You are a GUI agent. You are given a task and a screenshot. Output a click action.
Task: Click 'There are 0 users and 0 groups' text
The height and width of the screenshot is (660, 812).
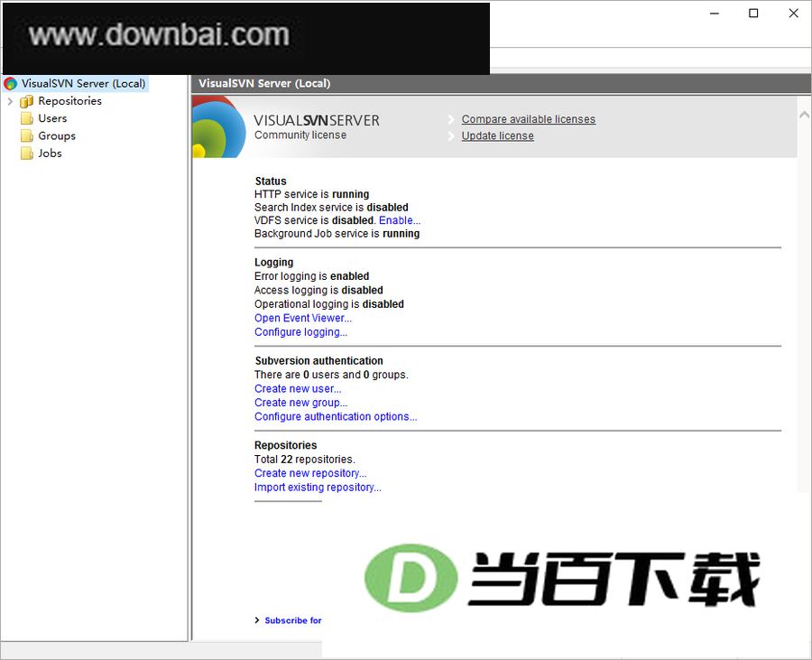[331, 375]
